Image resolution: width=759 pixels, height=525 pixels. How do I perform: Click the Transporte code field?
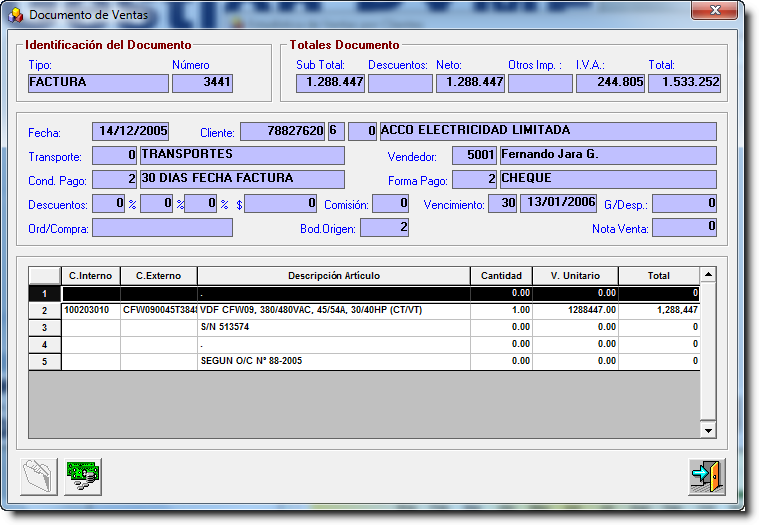[x=114, y=156]
